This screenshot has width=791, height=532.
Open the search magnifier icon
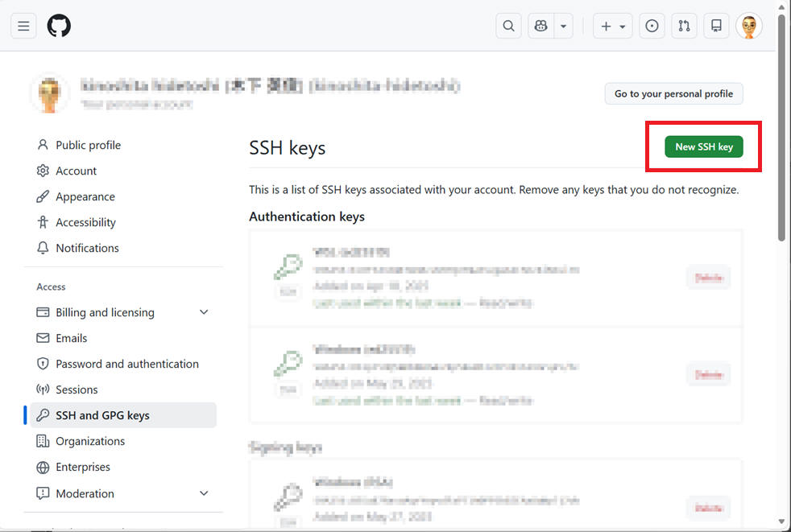point(508,26)
